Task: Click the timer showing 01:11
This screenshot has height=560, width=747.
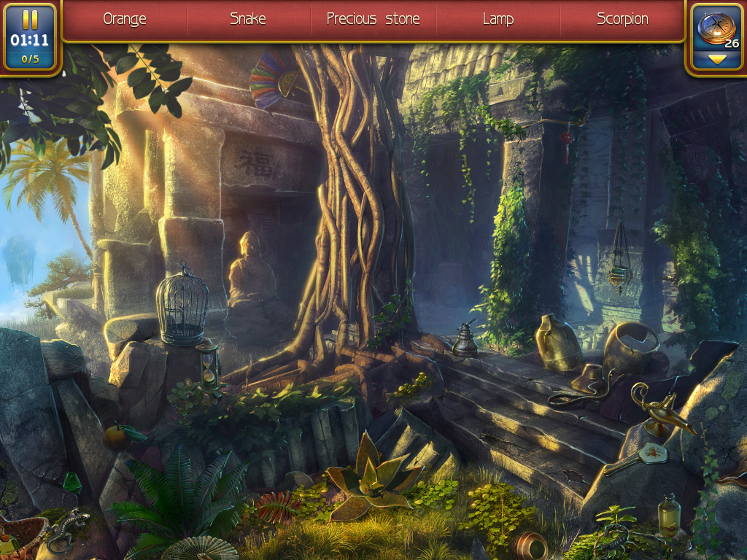Action: (x=30, y=40)
